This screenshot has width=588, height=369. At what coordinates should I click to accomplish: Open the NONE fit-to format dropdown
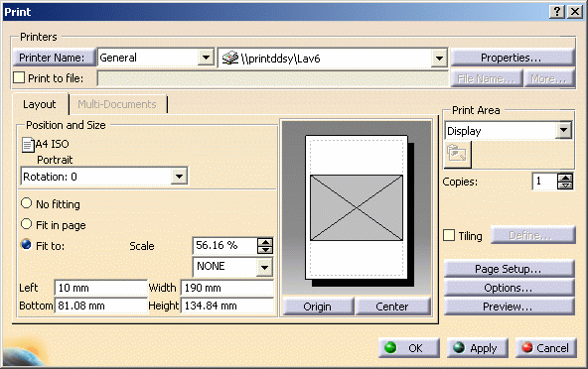pos(265,267)
